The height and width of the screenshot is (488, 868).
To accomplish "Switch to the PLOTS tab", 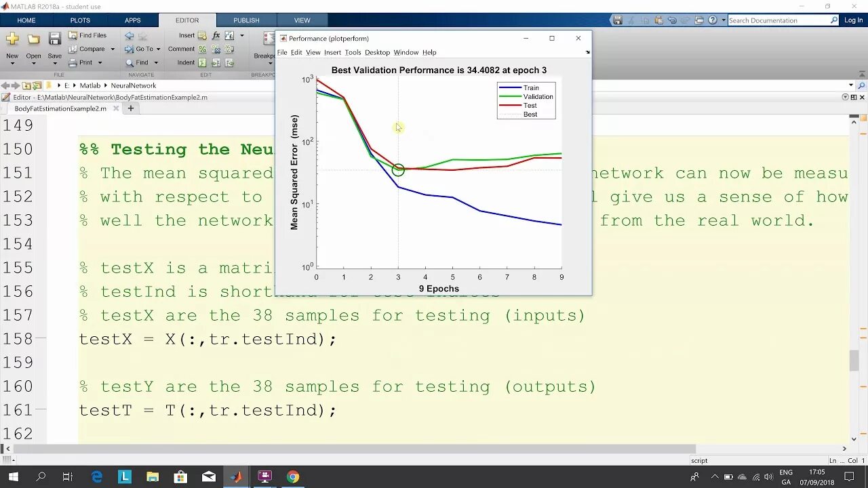I will (x=80, y=20).
